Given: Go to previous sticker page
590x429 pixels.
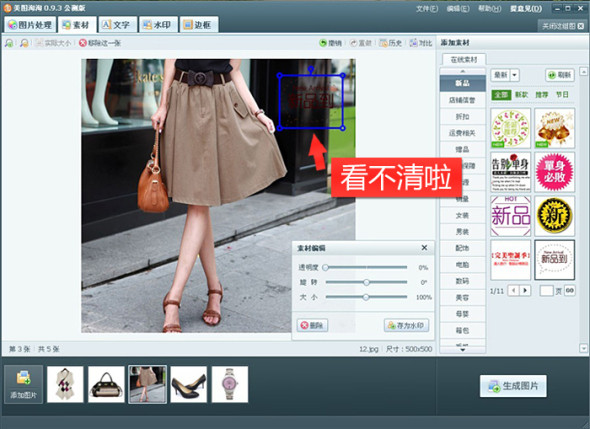Looking at the screenshot, I should pyautogui.click(x=513, y=291).
